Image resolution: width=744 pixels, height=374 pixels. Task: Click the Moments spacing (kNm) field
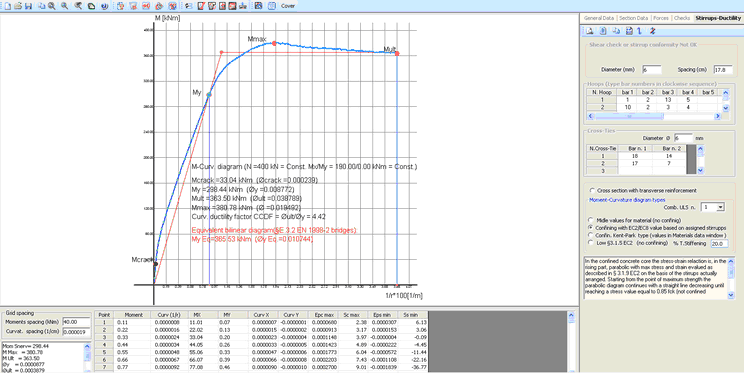[76, 322]
